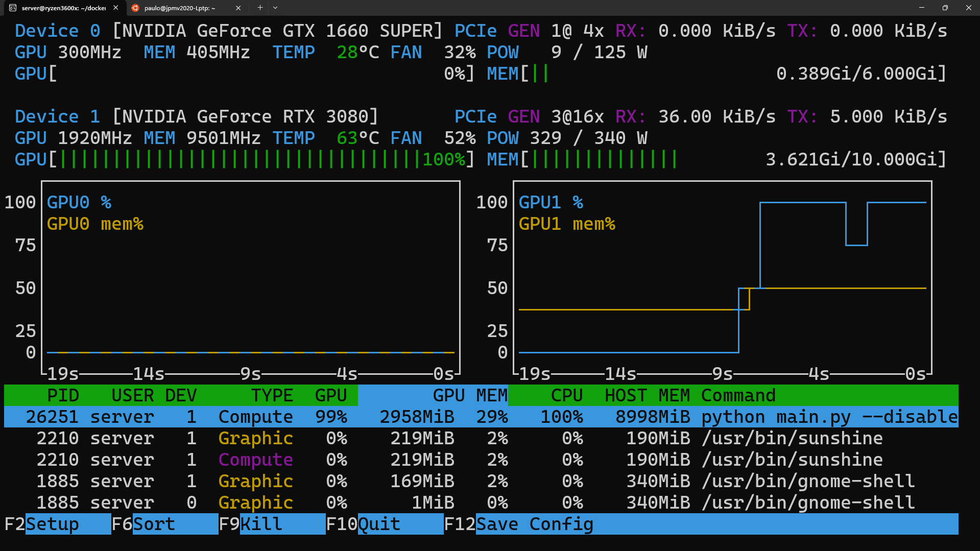Click F12 Save Config
Viewport: 980px width, 551px height.
[x=534, y=524]
